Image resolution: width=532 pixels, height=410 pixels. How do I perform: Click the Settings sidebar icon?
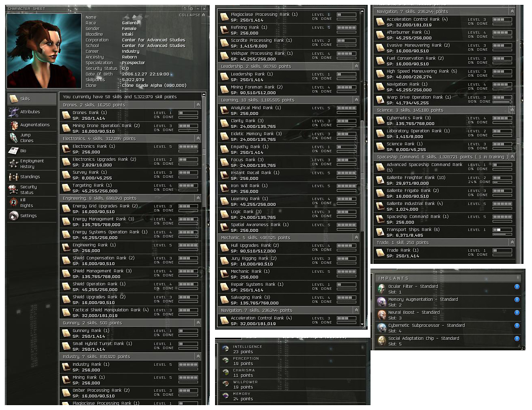(x=13, y=216)
